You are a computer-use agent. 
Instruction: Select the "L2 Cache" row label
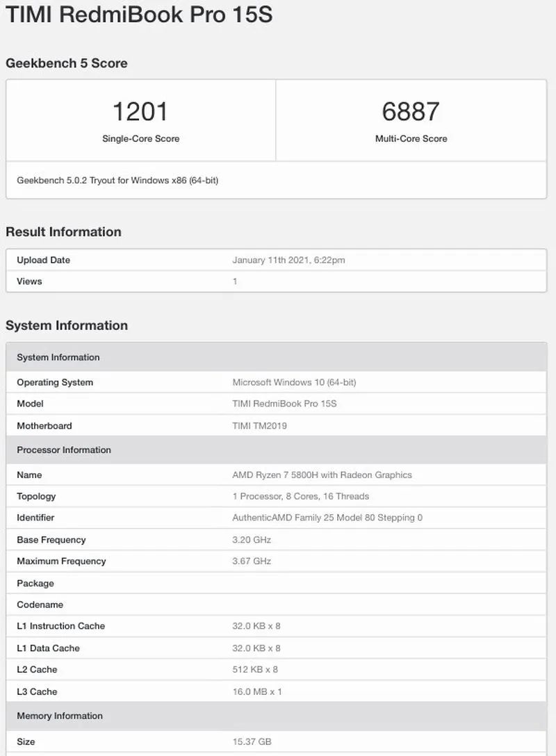pos(37,669)
